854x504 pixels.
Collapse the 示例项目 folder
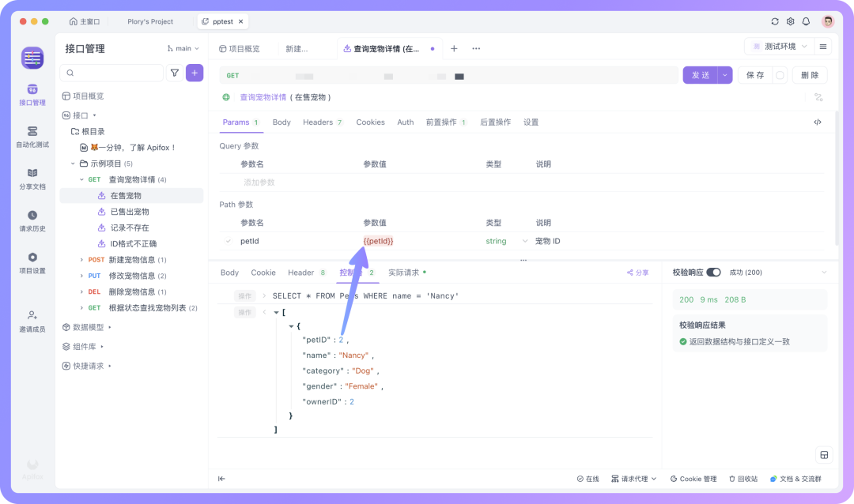[x=73, y=164]
